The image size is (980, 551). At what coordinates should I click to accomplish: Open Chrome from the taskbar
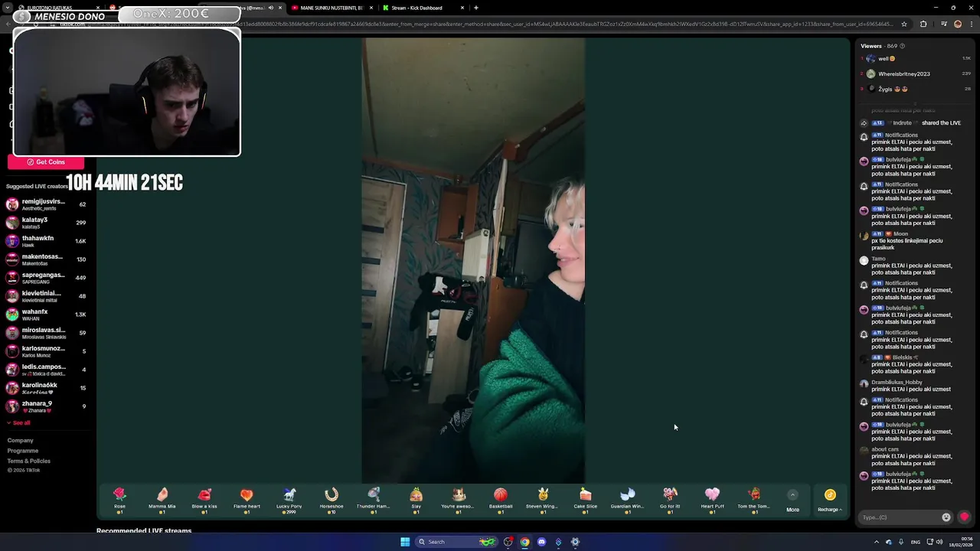(x=524, y=542)
